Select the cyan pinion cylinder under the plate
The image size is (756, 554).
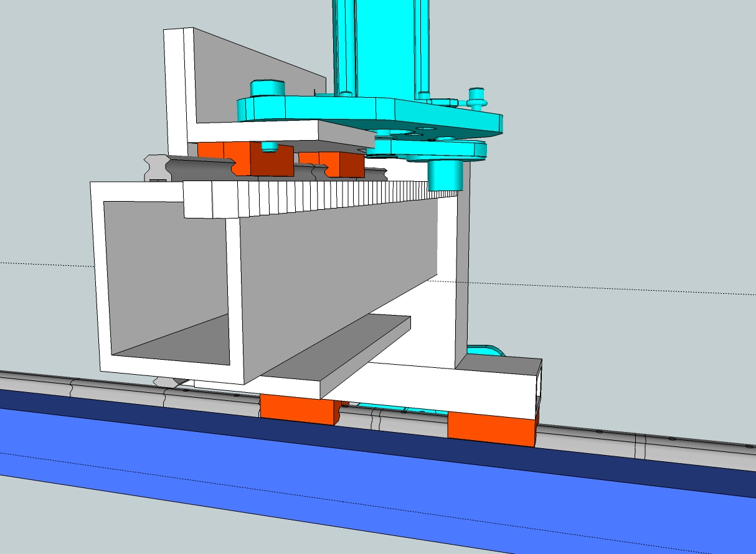tap(447, 174)
